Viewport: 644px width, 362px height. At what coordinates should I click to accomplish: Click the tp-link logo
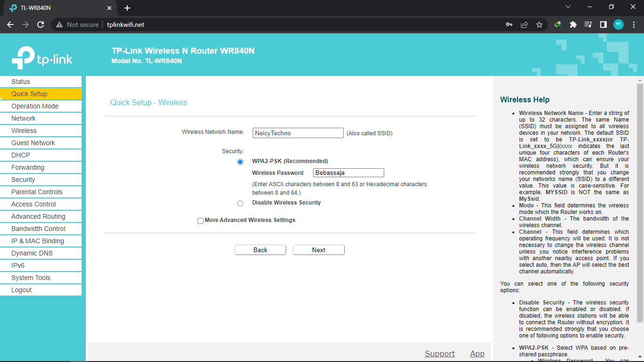42,58
